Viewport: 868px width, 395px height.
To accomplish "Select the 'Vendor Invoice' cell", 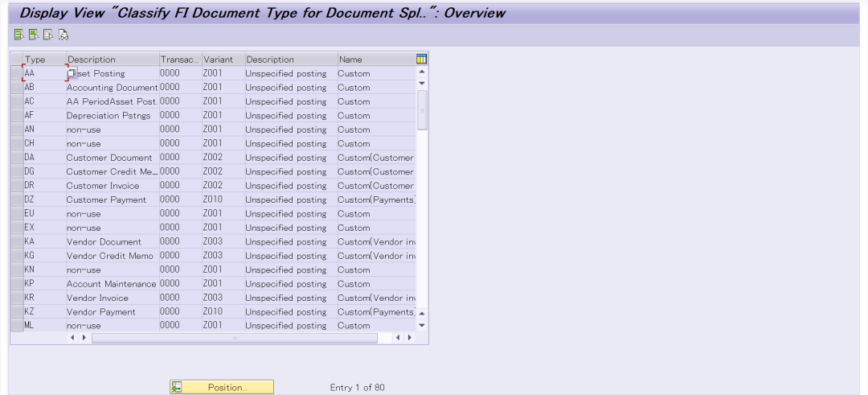I will (113, 298).
